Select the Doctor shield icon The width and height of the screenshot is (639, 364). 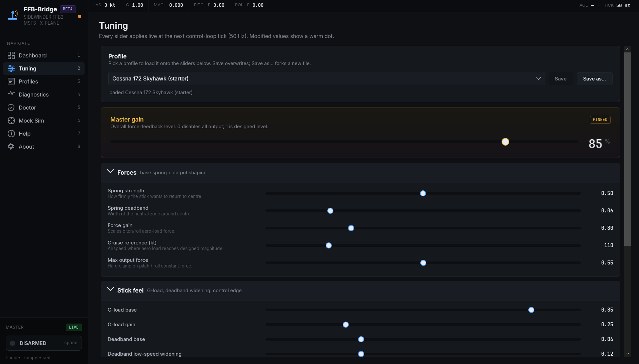pos(11,108)
